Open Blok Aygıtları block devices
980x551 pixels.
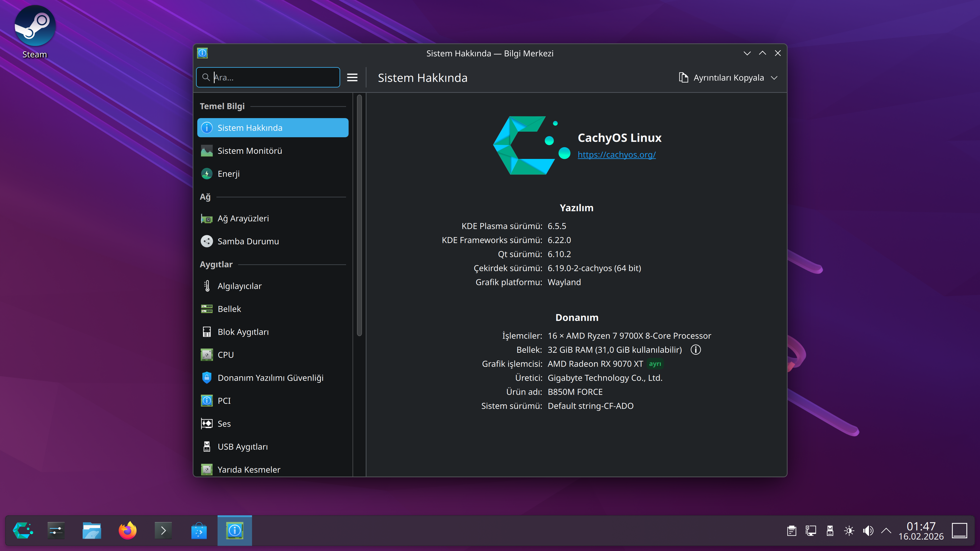(x=273, y=332)
